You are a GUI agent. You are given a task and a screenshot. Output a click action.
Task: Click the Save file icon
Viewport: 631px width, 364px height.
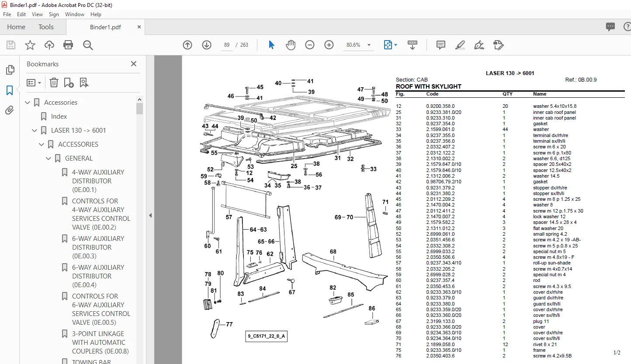click(11, 45)
